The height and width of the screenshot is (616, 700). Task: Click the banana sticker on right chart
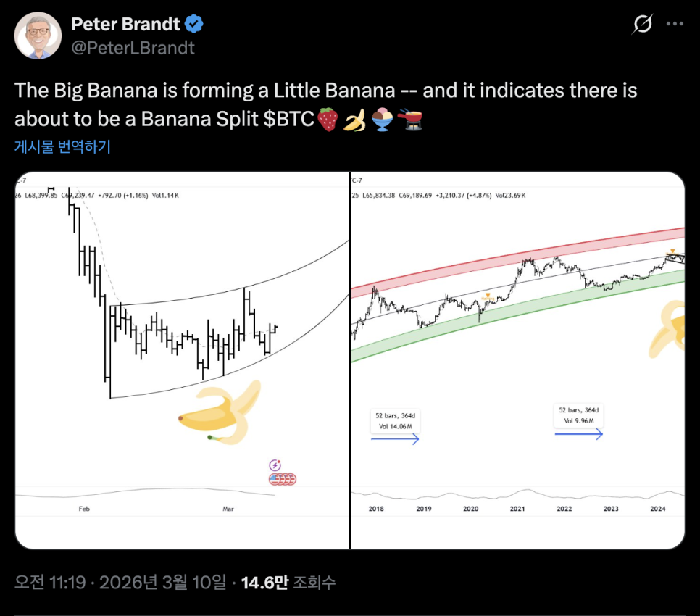[x=668, y=331]
